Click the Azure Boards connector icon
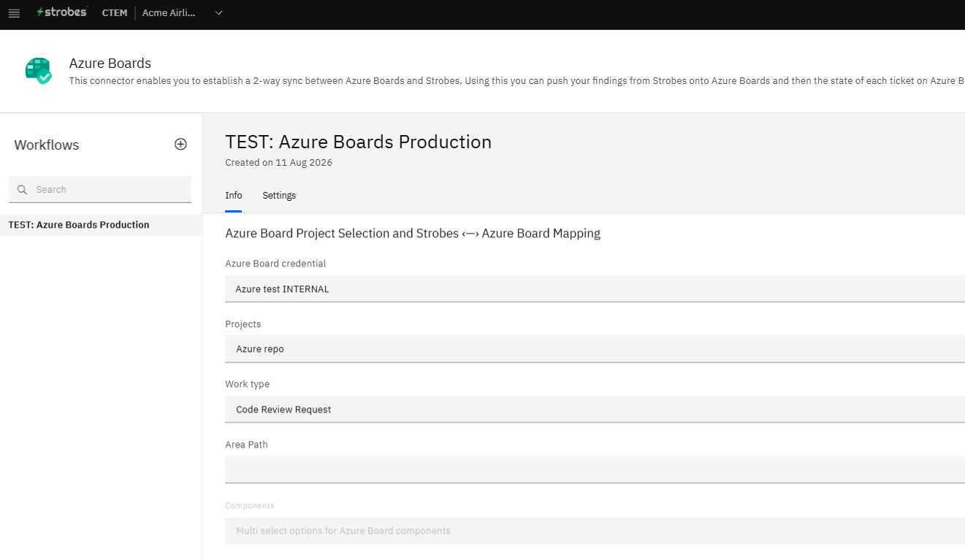Screen dimensions: 965x560 38,71
